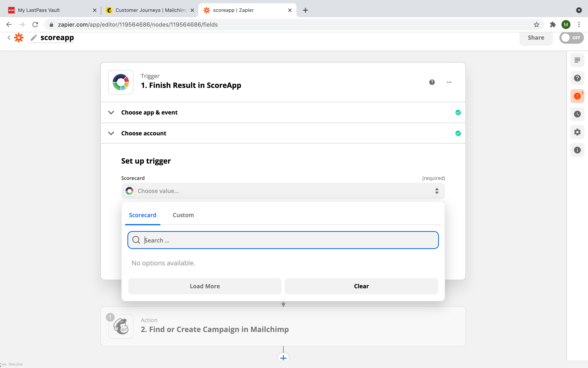Expand the Choose app & event section
The width and height of the screenshot is (588, 368).
pos(283,112)
